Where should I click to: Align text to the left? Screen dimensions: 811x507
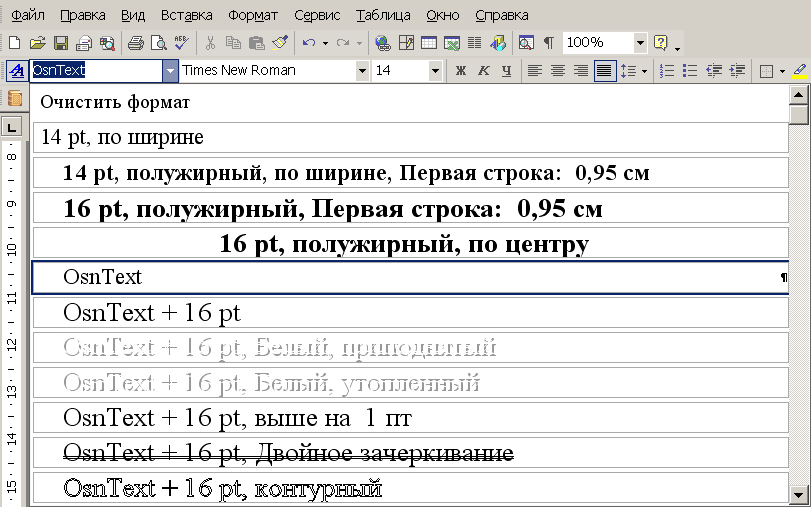(x=535, y=71)
